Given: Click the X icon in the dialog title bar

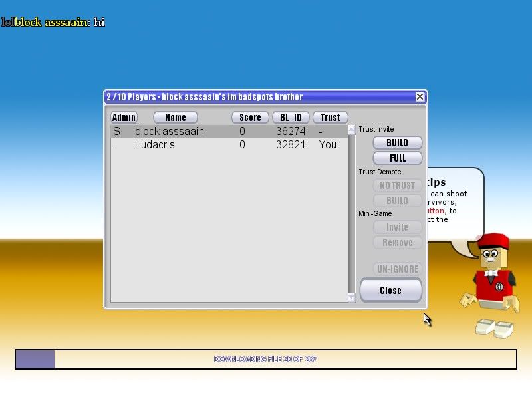Looking at the screenshot, I should [x=420, y=97].
